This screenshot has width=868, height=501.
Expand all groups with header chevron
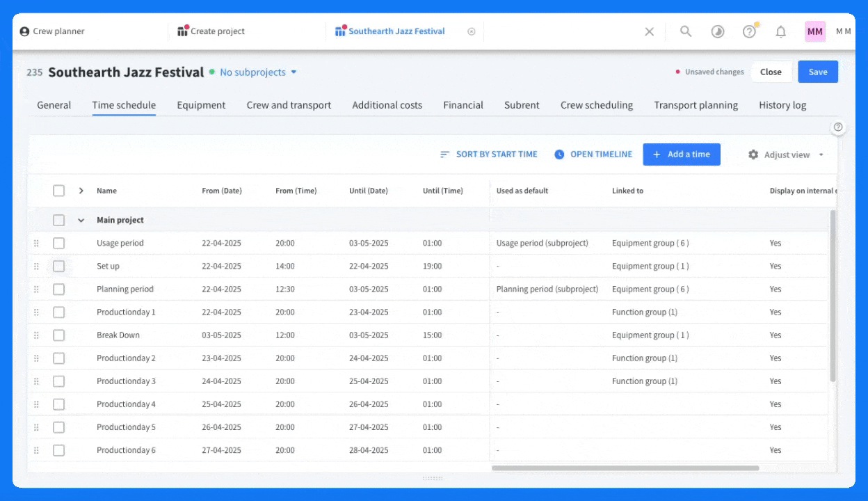[x=81, y=191]
